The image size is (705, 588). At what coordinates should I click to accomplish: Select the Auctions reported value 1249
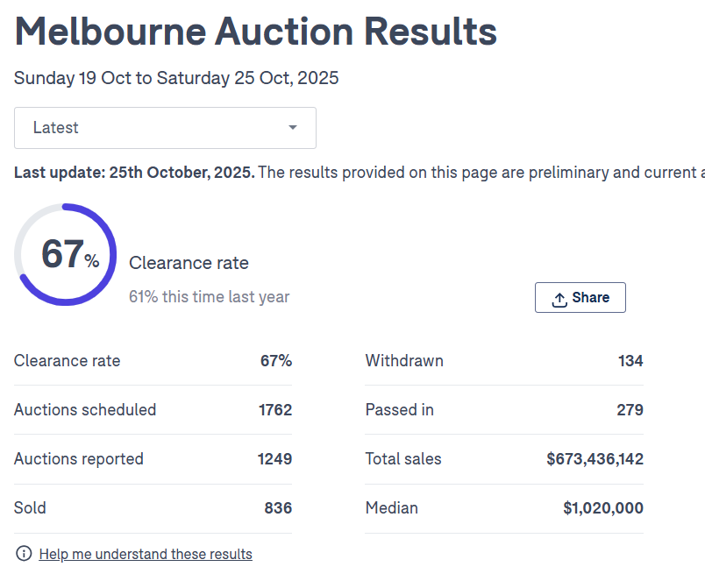click(x=274, y=459)
